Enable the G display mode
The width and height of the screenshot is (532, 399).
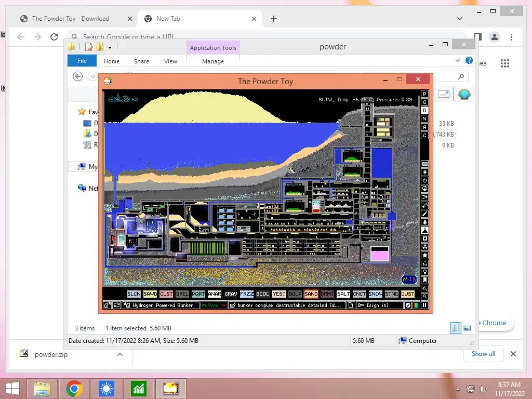[x=424, y=102]
